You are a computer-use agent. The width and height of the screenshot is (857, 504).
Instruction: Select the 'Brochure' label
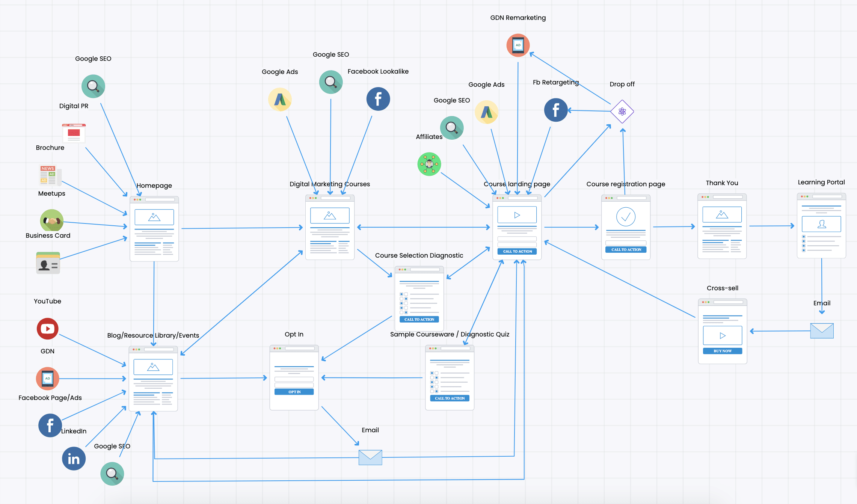(50, 148)
